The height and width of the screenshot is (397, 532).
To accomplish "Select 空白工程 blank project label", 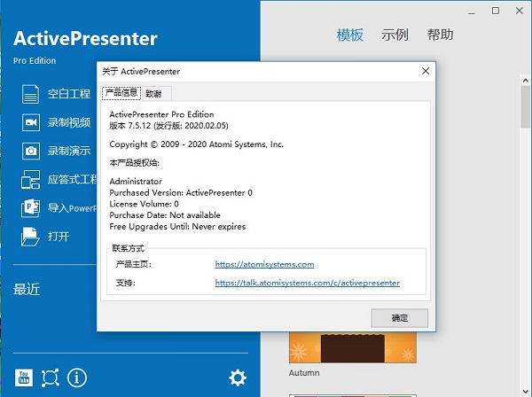I will pos(69,94).
